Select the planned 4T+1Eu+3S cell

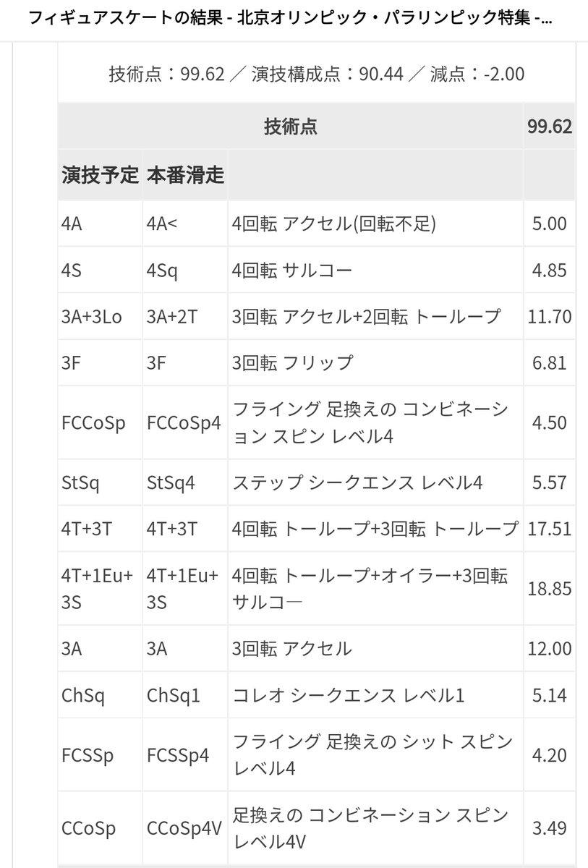pos(98,589)
